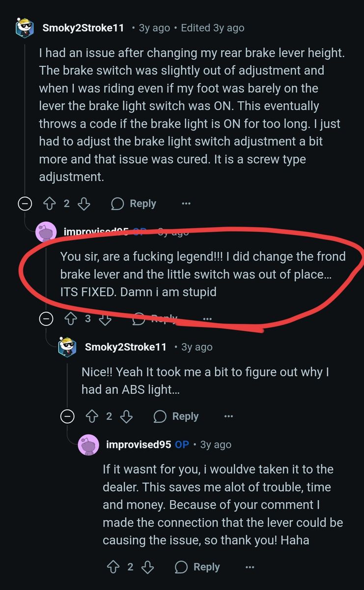Screen dimensions: 364x590
Task: Open more options on top comment
Action: click(186, 204)
